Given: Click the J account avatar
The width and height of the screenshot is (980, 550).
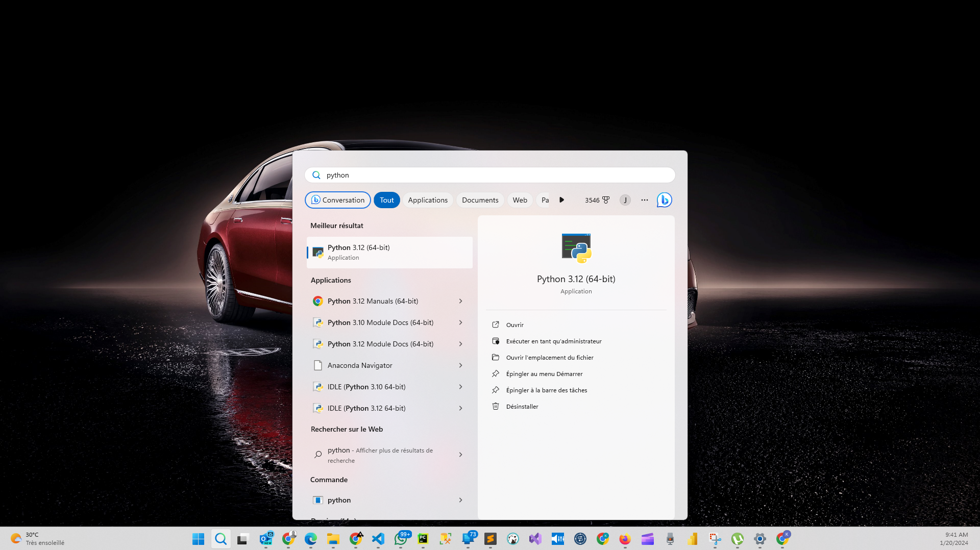Looking at the screenshot, I should point(625,200).
